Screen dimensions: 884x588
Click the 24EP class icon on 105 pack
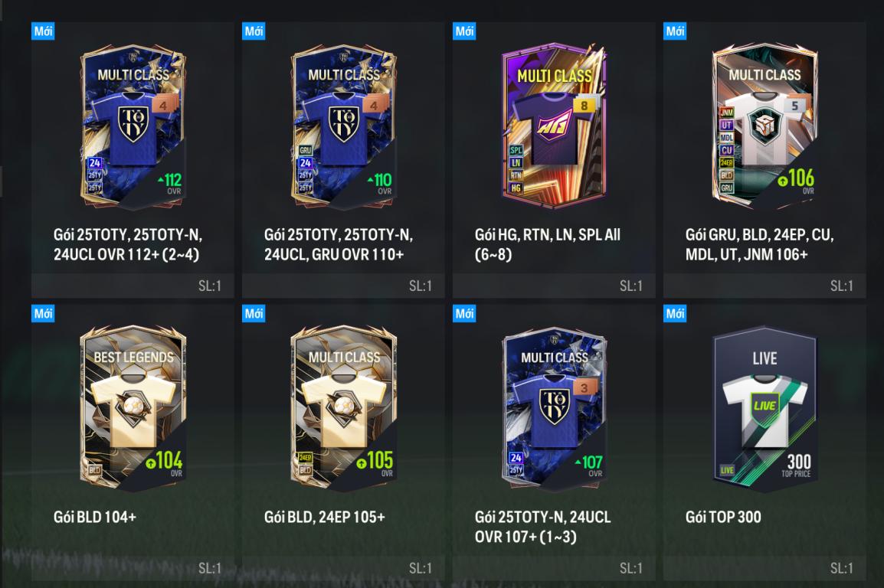pos(305,457)
